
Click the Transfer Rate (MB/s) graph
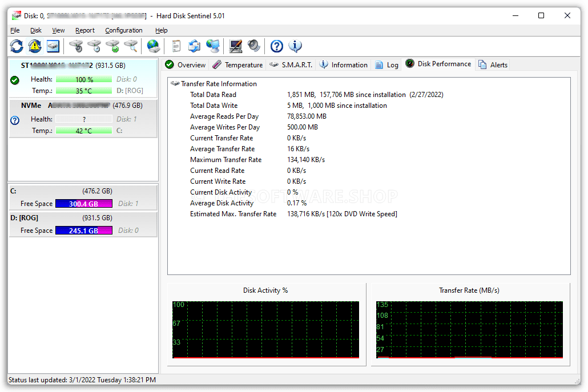click(469, 330)
